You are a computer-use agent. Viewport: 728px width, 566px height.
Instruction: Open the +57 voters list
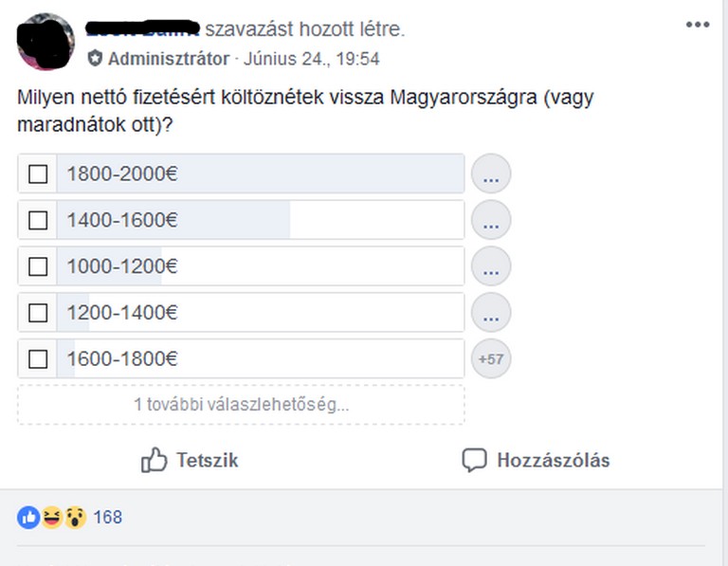491,359
